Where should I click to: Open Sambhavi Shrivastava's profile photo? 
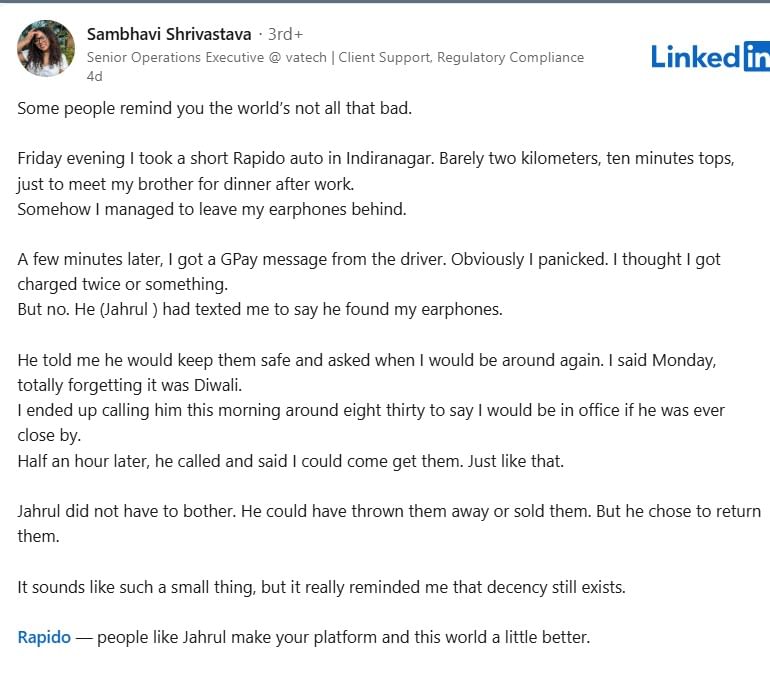46,49
